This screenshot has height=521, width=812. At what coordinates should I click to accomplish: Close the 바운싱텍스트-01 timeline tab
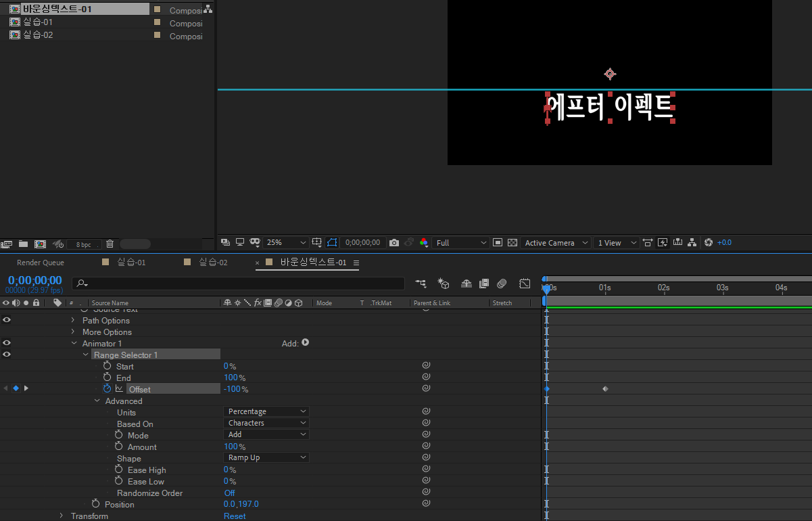click(257, 263)
